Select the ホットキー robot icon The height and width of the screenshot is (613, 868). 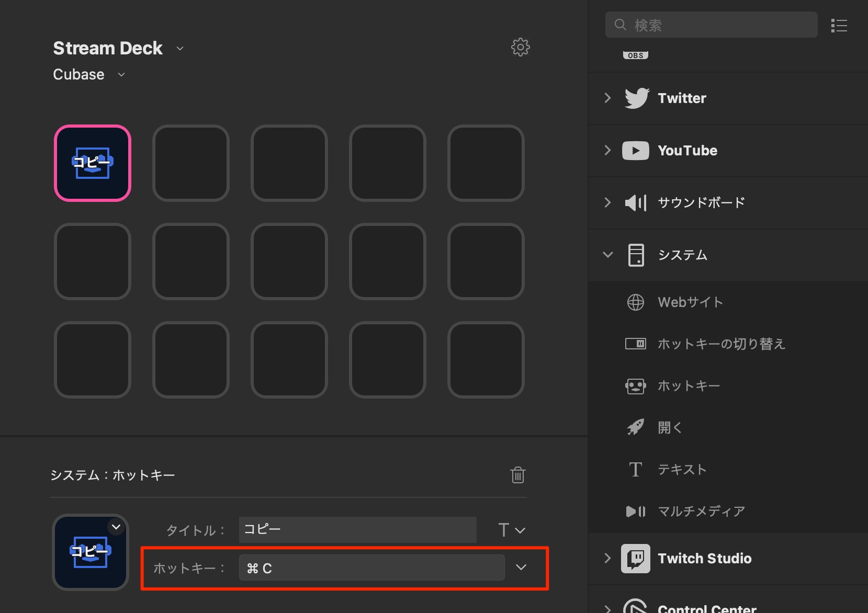coord(636,386)
